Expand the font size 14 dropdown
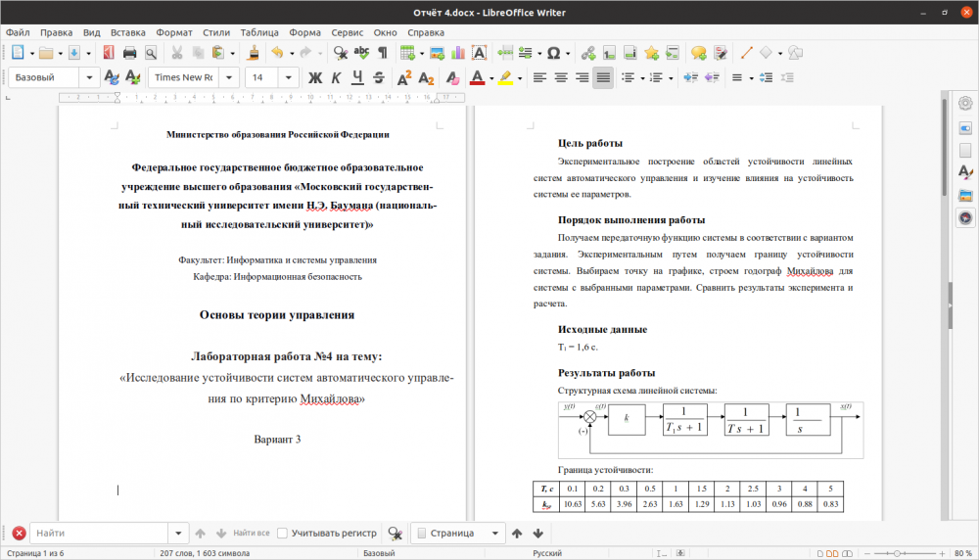979x560 pixels. [291, 78]
